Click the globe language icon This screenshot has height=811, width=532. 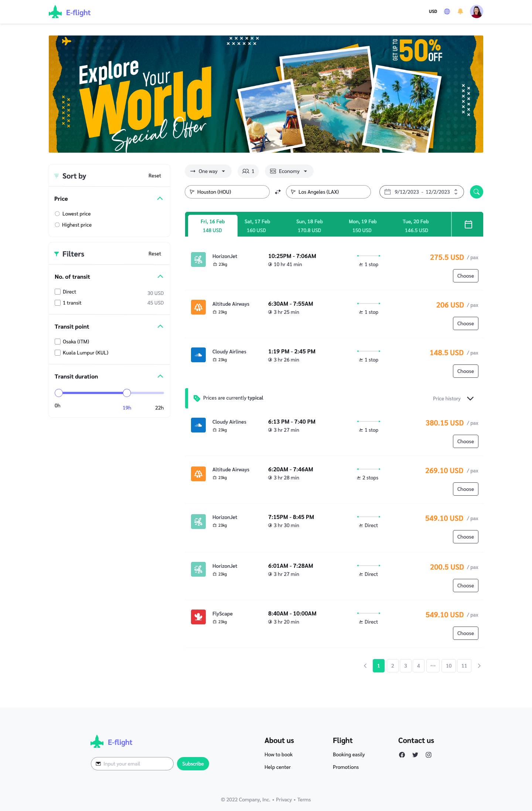[x=447, y=11]
